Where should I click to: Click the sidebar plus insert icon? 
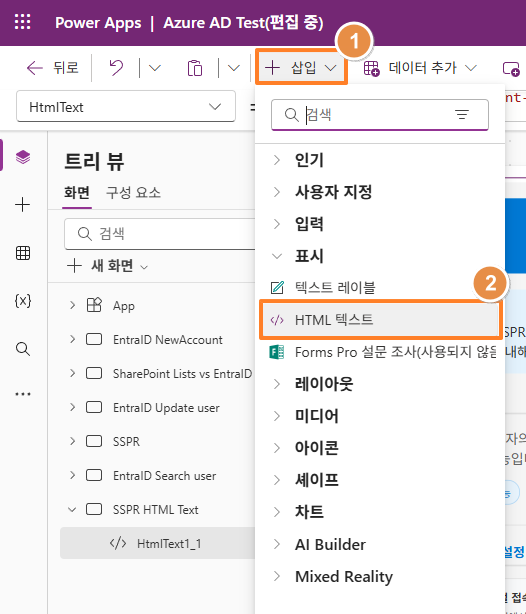coord(23,205)
